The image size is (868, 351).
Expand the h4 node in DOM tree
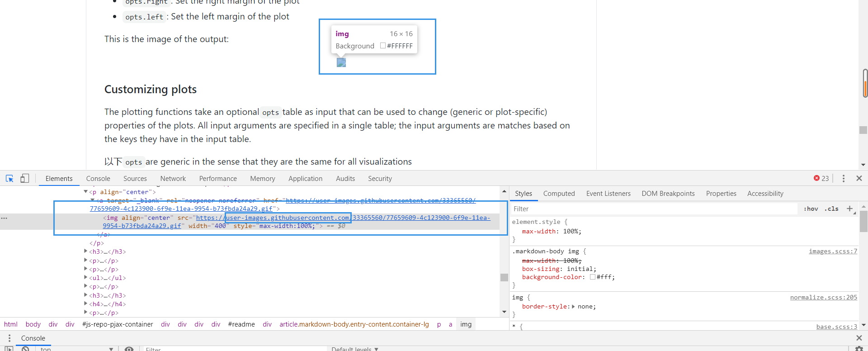86,304
